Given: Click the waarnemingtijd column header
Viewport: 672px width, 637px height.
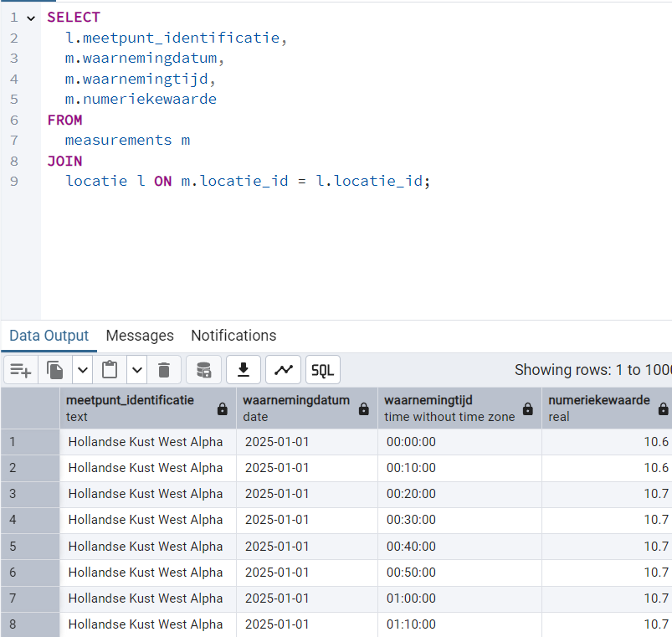Looking at the screenshot, I should click(459, 408).
